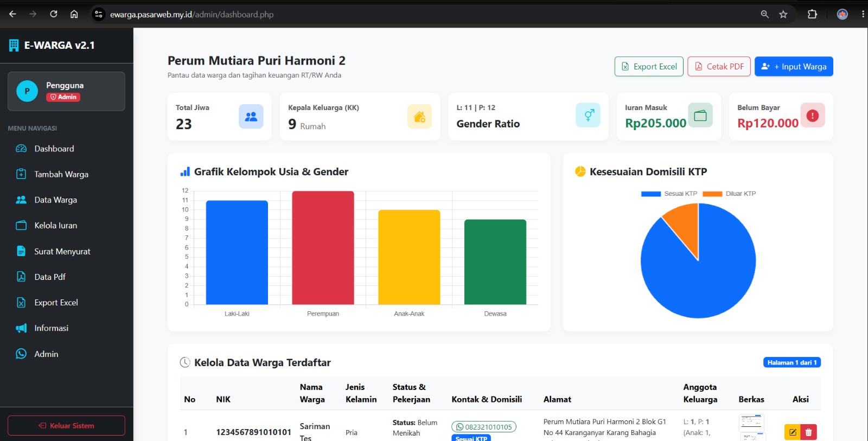Click the pie icon beside Kesesuaian Domisili

580,171
